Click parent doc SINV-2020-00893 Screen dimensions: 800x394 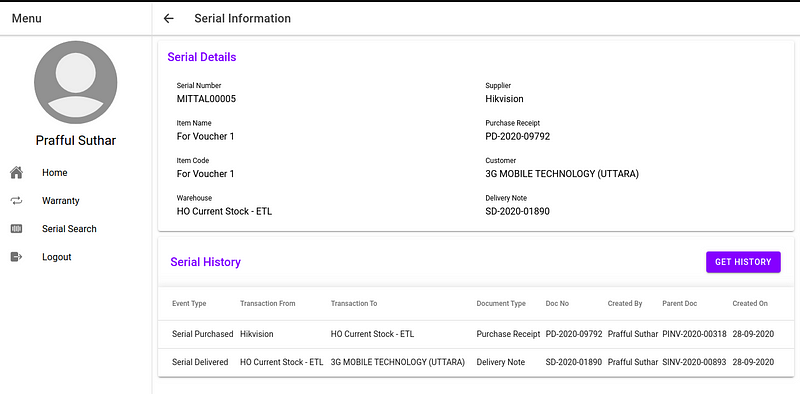pyautogui.click(x=694, y=362)
